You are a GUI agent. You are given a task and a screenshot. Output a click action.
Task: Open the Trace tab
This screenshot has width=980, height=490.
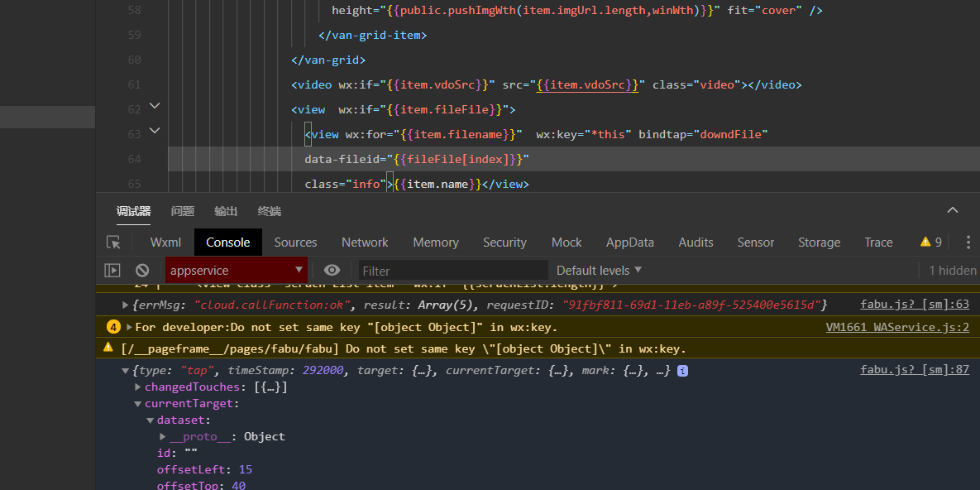coord(879,243)
